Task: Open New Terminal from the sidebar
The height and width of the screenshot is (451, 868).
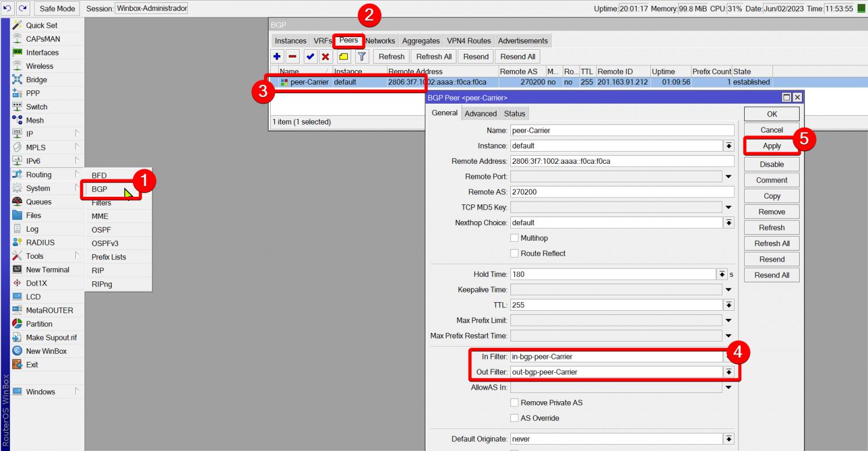Action: (x=47, y=270)
